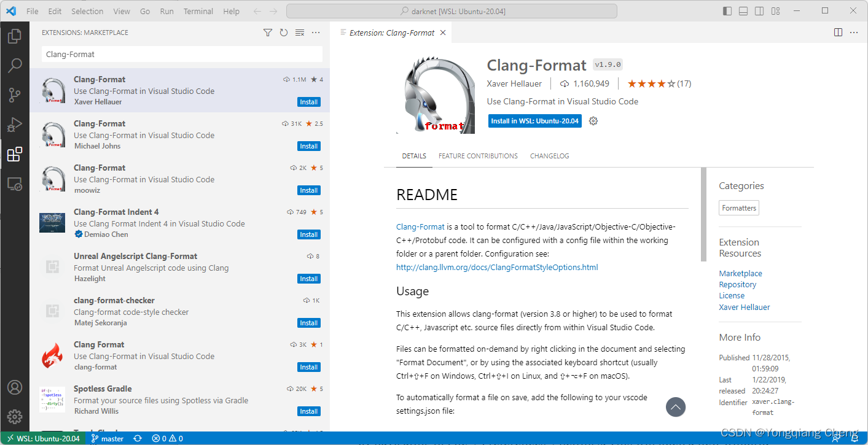
Task: Open the Run and Debug view
Action: pyautogui.click(x=15, y=125)
